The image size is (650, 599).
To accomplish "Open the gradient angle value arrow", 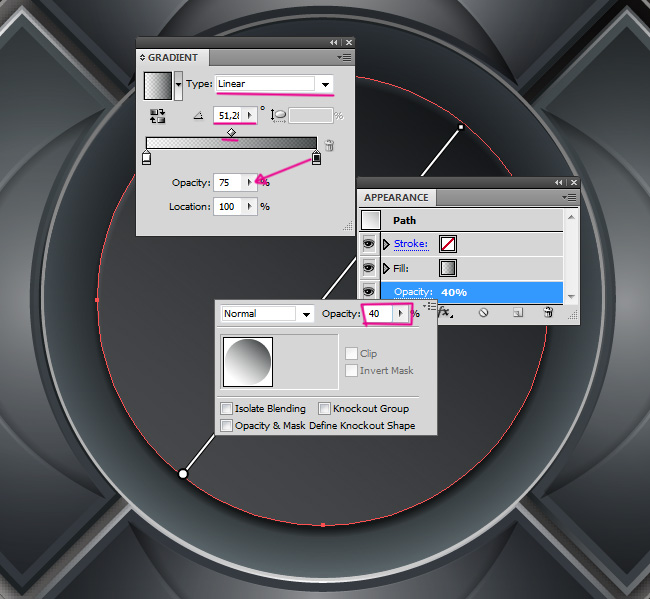I will [250, 115].
